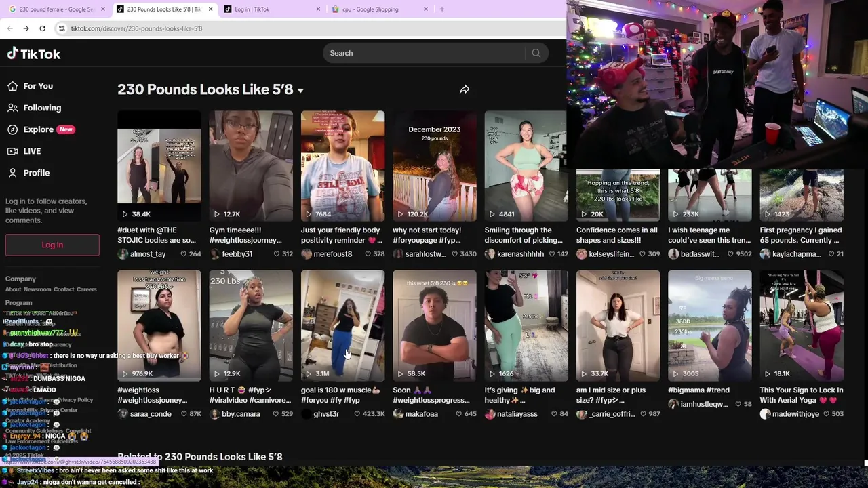Close the 230 pound female Google tab

pyautogui.click(x=103, y=9)
